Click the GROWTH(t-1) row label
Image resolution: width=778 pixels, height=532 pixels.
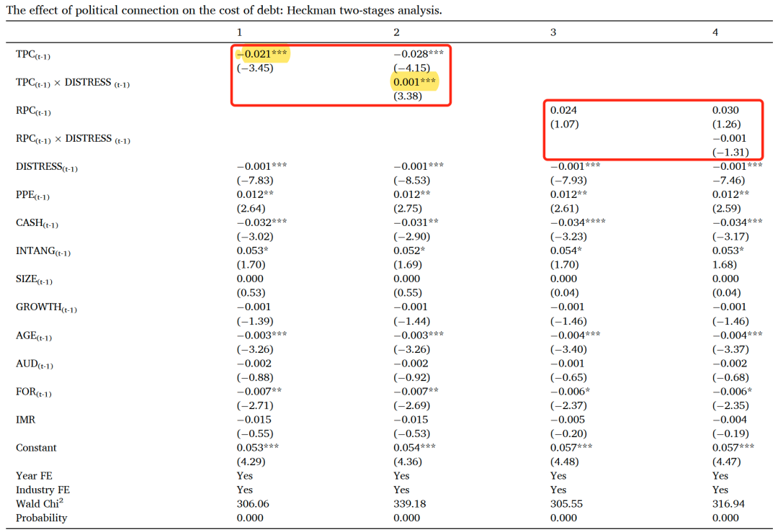pos(46,307)
